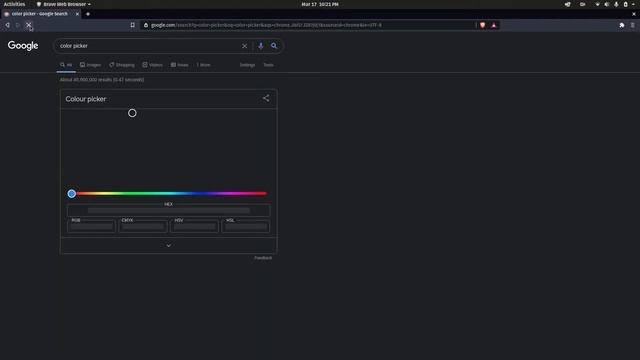Viewport: 640px width, 360px height.
Task: Open the Brave Web Browser app menu
Action: pos(64,4)
